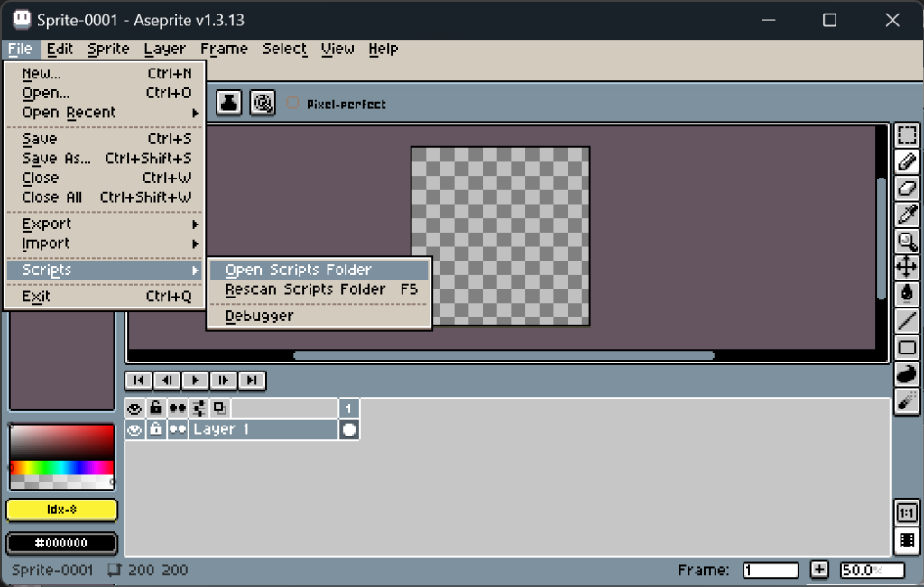
Task: Click the Frame number input field
Action: [x=770, y=570]
